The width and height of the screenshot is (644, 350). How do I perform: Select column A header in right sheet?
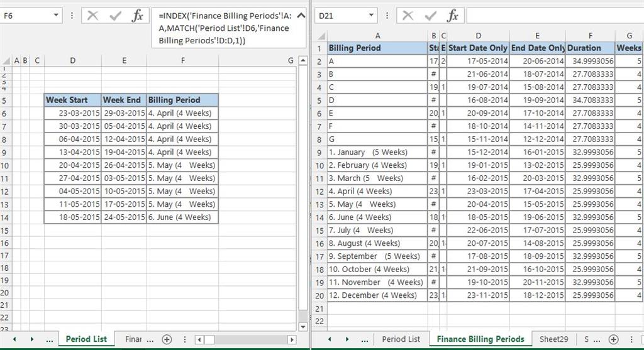pyautogui.click(x=377, y=36)
